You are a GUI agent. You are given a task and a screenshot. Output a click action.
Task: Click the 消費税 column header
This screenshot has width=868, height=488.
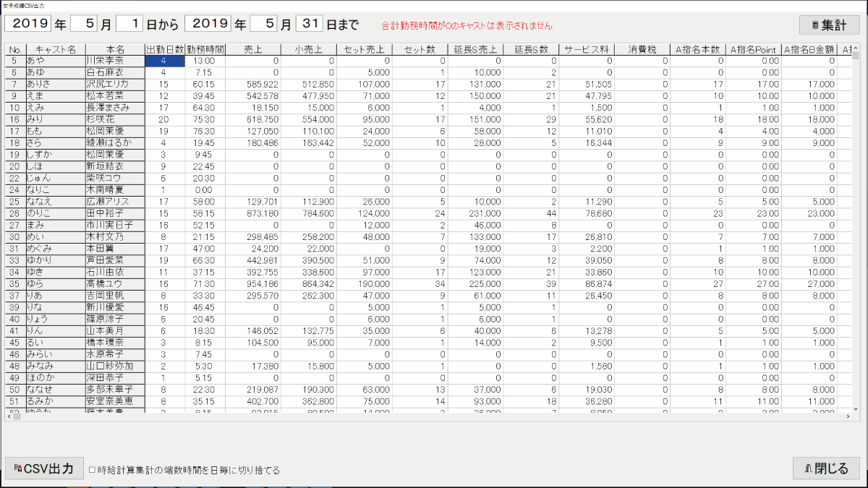(x=642, y=50)
